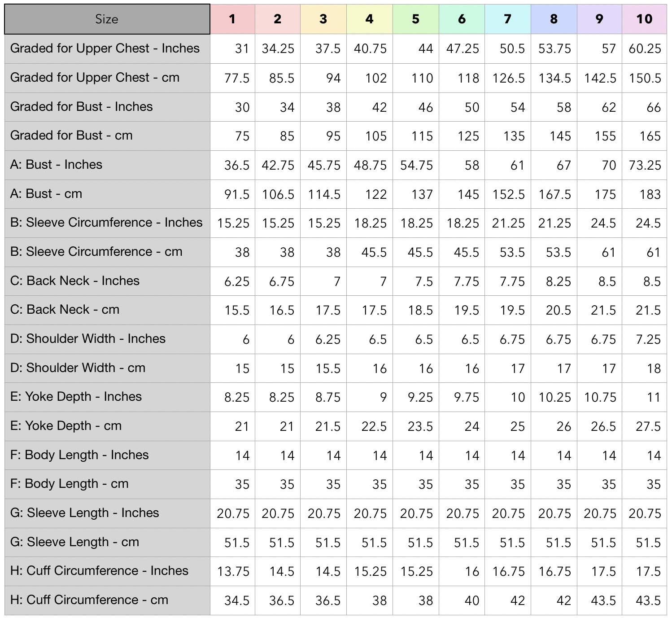Click the 73.25 bust inches cell

[x=645, y=165]
